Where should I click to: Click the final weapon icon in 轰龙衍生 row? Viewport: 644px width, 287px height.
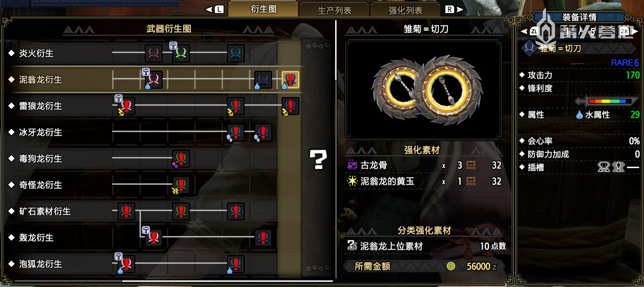coord(263,238)
